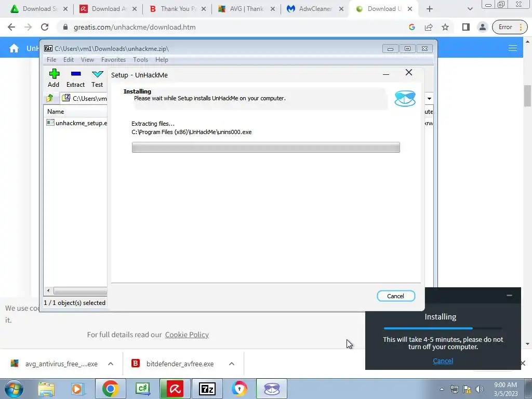Switch to the Thank You browser tab

pos(178,9)
